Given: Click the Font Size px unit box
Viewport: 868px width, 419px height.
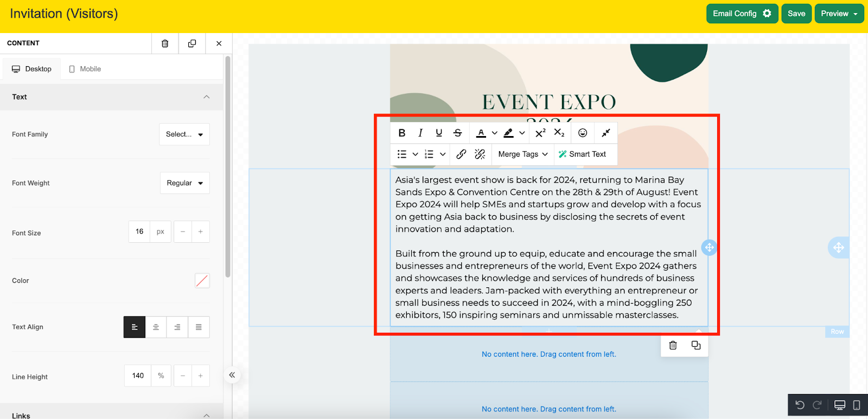Looking at the screenshot, I should click(161, 232).
